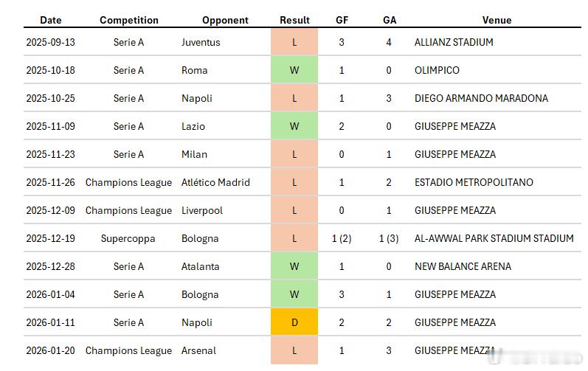This screenshot has width=588, height=371.
Task: Select the Liverpool opponent cell
Action: (202, 210)
